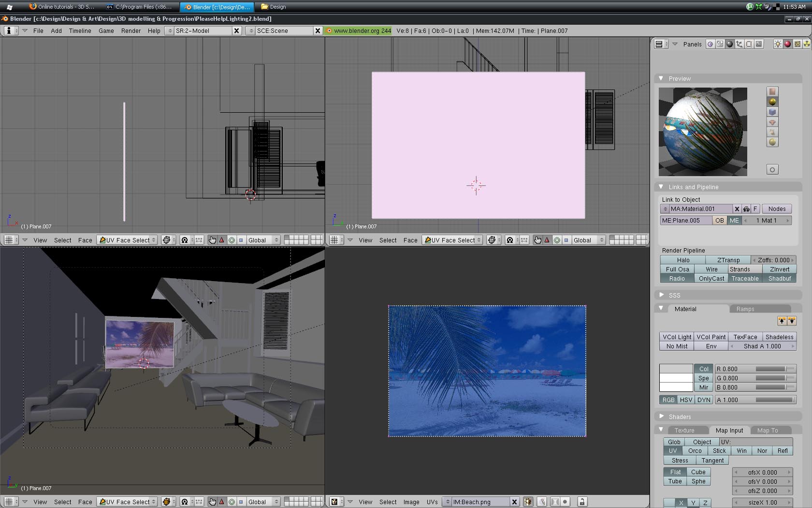
Task: Switch to the Texture buttons icon
Action: (797, 44)
